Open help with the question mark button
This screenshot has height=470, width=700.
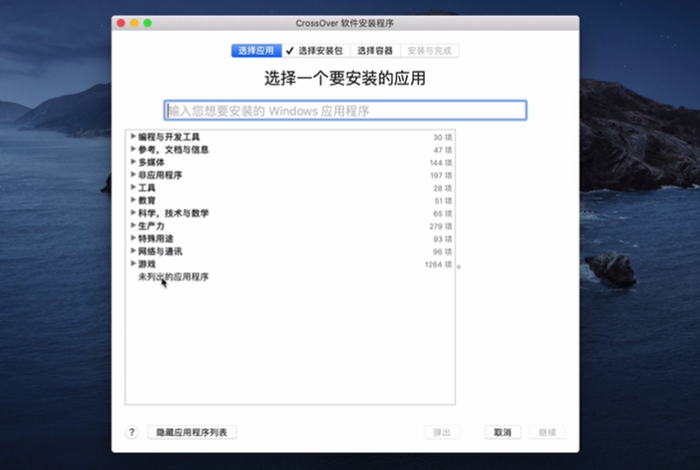click(x=132, y=432)
